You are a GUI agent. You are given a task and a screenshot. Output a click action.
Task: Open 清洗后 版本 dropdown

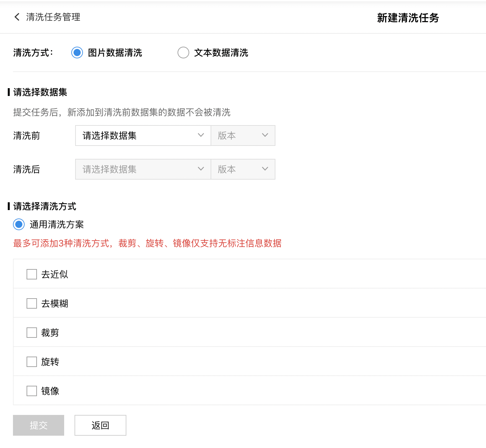(243, 169)
